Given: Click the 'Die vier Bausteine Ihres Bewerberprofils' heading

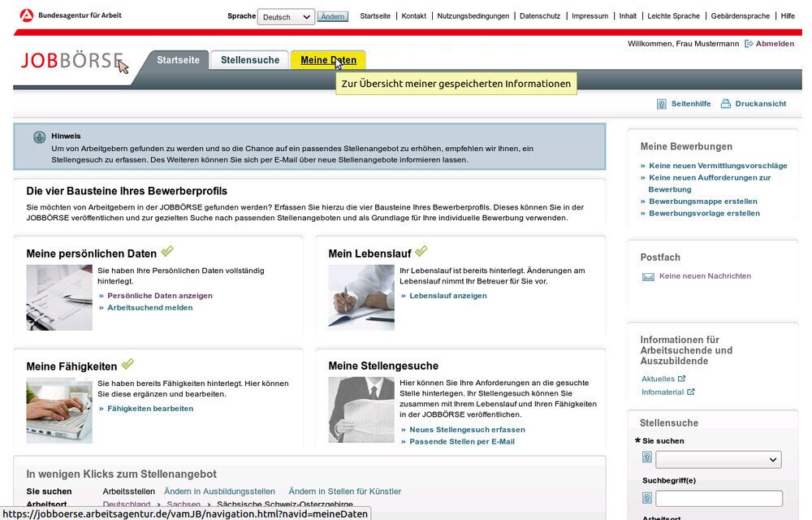Looking at the screenshot, I should (127, 191).
